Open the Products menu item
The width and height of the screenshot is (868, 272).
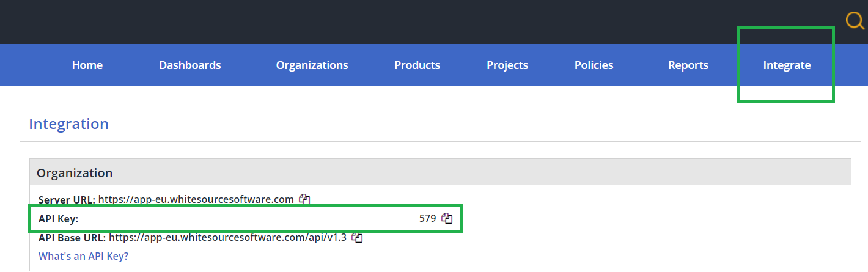point(417,65)
